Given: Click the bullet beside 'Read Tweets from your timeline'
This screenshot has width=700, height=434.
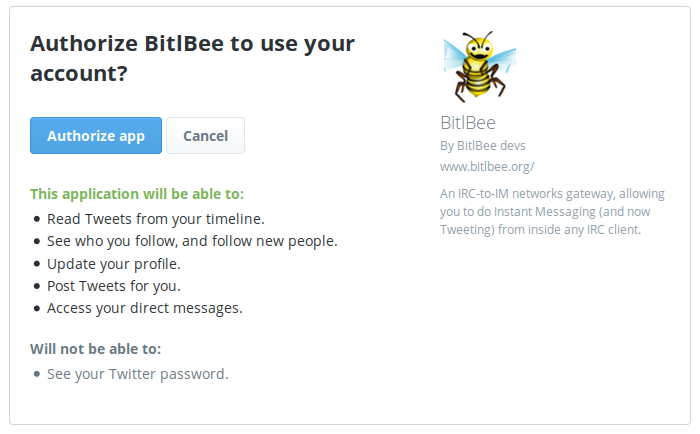Looking at the screenshot, I should coord(37,219).
